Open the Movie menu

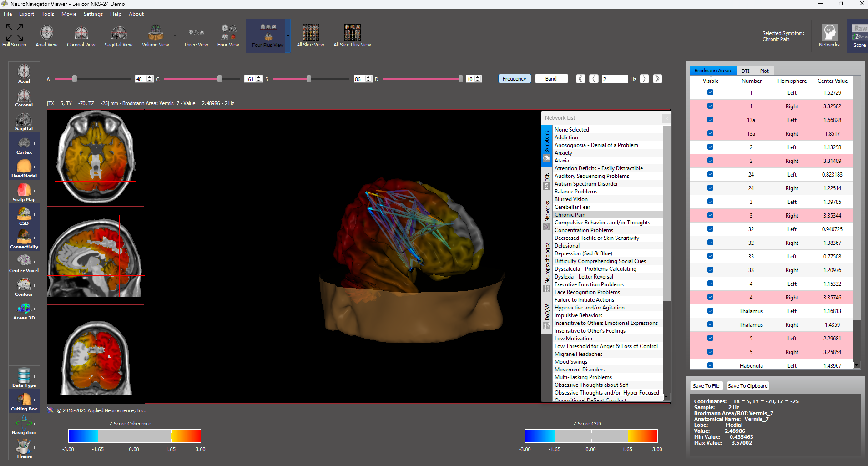pos(69,14)
